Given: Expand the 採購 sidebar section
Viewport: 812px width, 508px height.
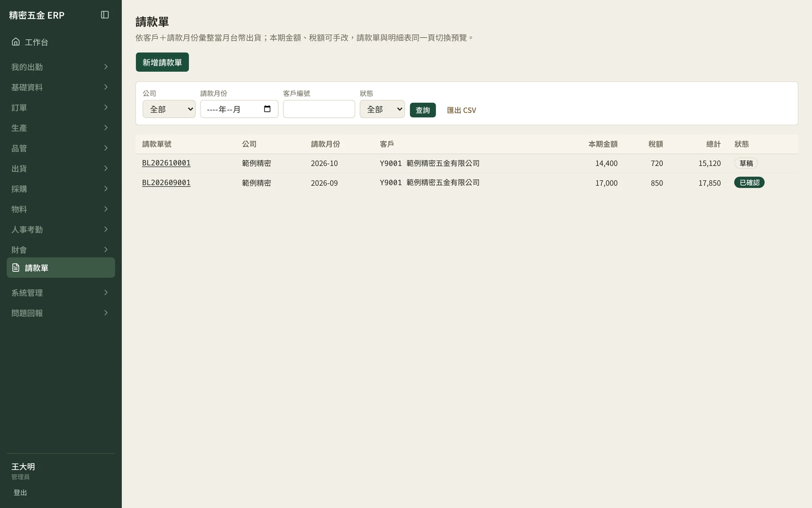Looking at the screenshot, I should point(61,189).
